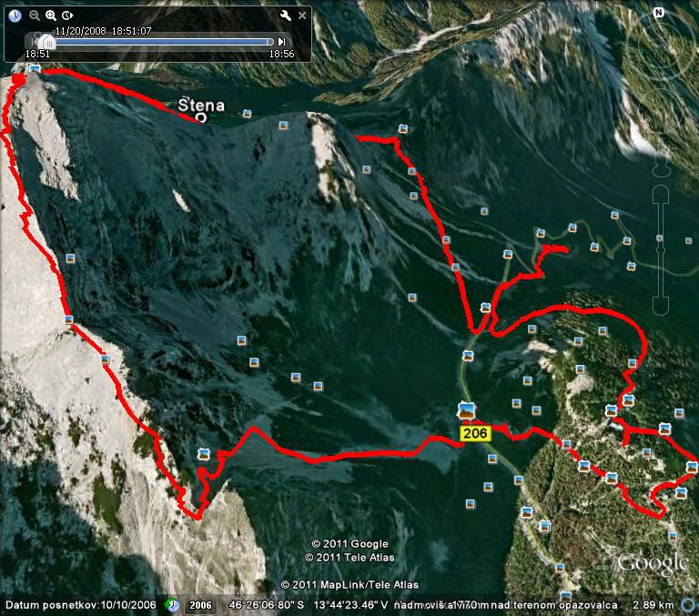This screenshot has width=699, height=616.
Task: Click the 18:51 start time label
Action: [37, 54]
